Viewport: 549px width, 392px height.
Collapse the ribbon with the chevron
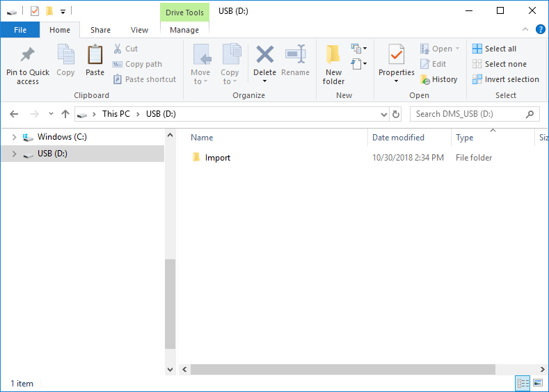pyautogui.click(x=525, y=29)
